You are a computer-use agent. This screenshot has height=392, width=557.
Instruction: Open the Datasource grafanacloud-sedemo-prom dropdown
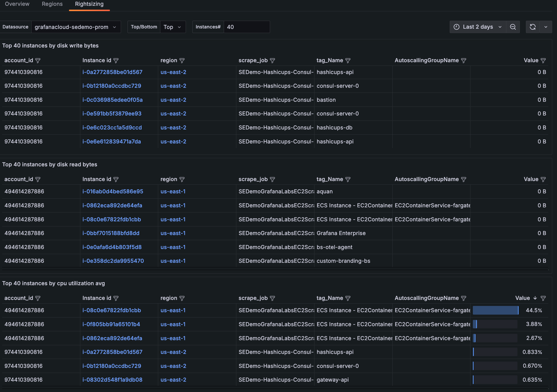tap(76, 27)
